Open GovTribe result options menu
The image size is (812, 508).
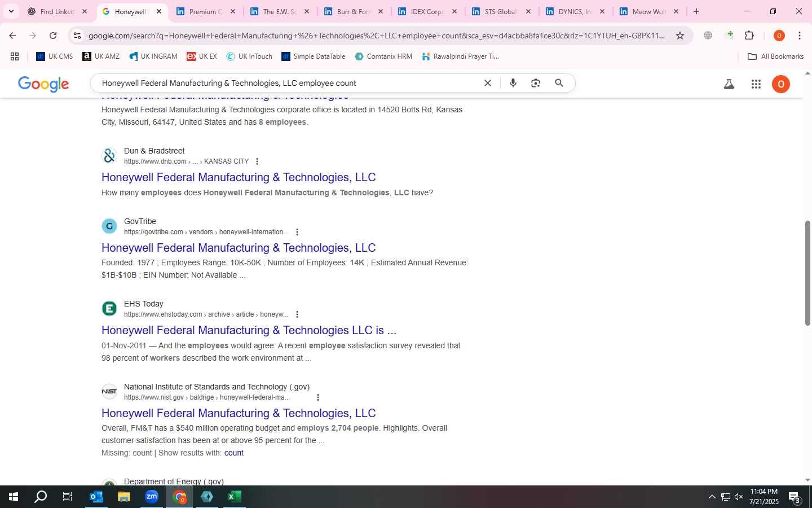(x=297, y=232)
